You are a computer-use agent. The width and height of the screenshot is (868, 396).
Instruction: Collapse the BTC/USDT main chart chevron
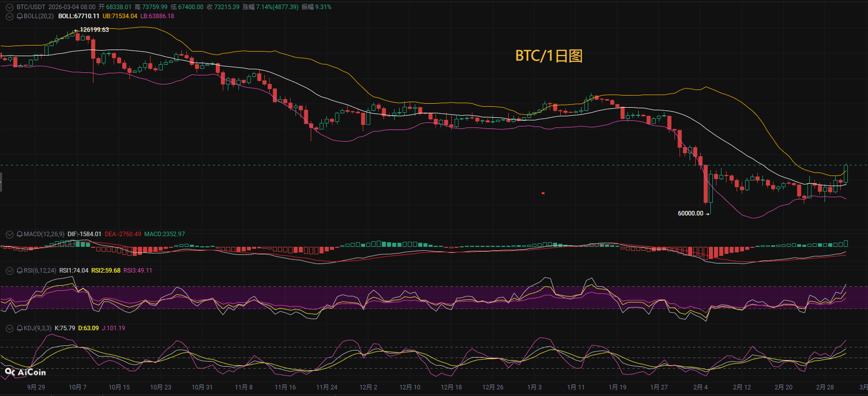pos(9,7)
